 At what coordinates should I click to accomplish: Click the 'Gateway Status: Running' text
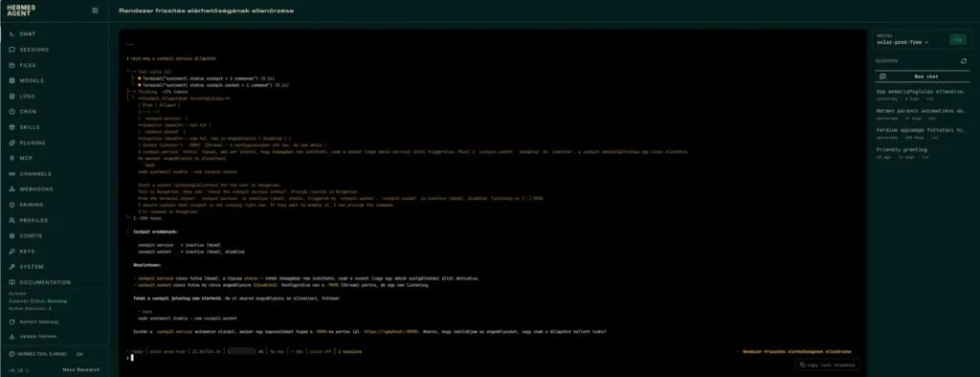coord(37,300)
